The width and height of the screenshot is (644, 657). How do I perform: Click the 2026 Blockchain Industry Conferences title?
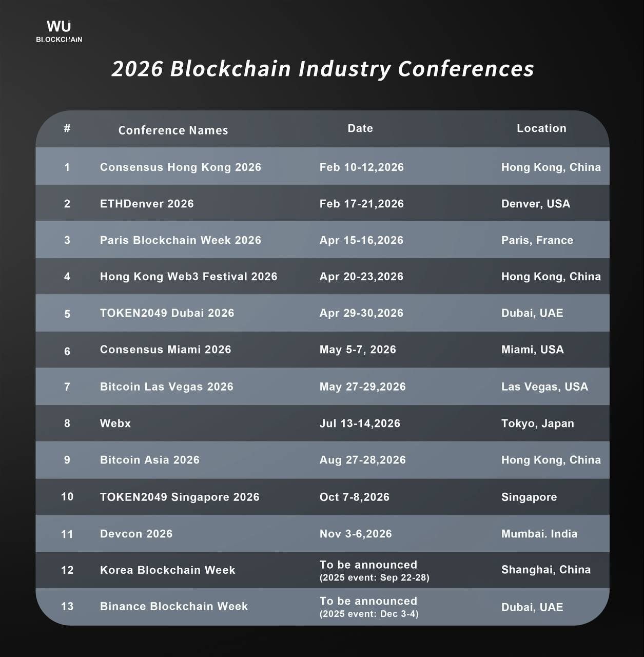pyautogui.click(x=323, y=69)
